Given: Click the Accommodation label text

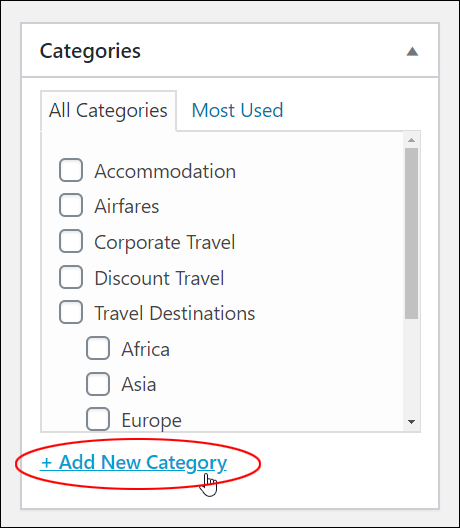Looking at the screenshot, I should [x=165, y=171].
